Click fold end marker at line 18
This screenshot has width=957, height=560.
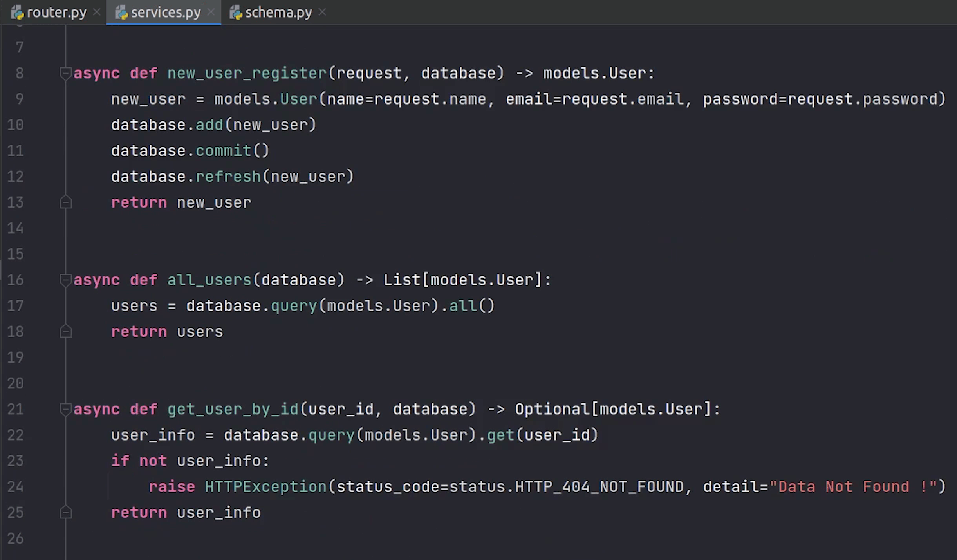tap(65, 332)
